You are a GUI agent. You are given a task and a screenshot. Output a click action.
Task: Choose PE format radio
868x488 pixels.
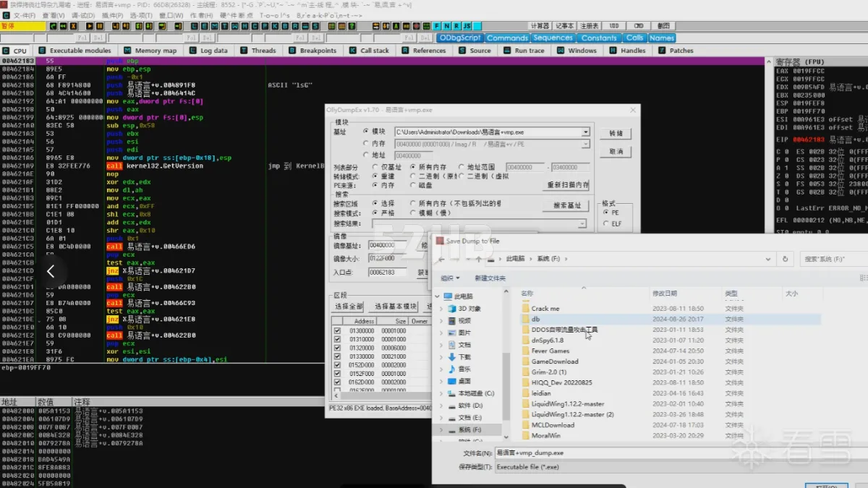point(605,213)
